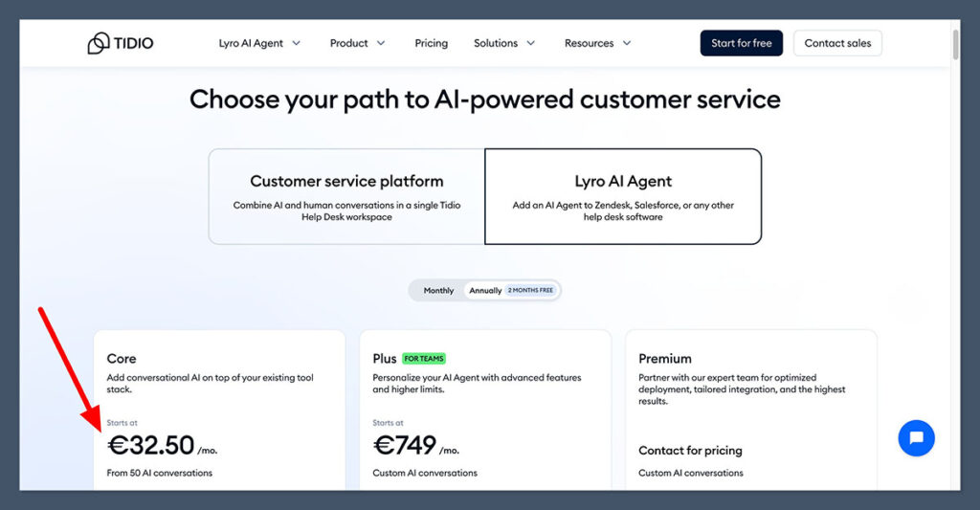Click the Core plan title
Viewport: 980px width, 510px height.
click(122, 359)
